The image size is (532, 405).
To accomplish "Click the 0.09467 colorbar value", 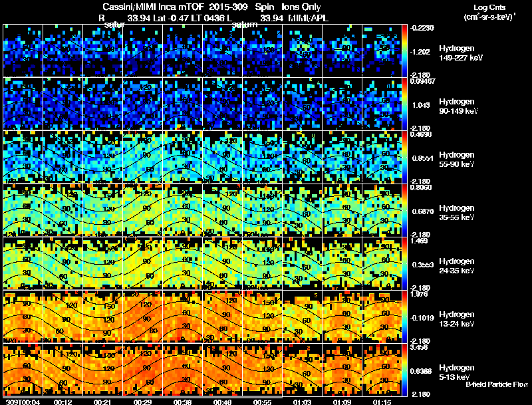I will click(423, 81).
